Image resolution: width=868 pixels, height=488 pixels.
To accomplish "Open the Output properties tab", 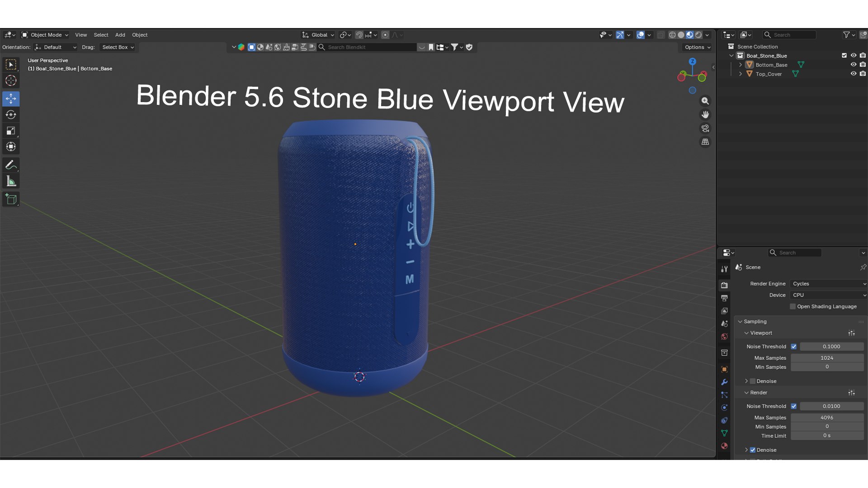I will point(724,298).
